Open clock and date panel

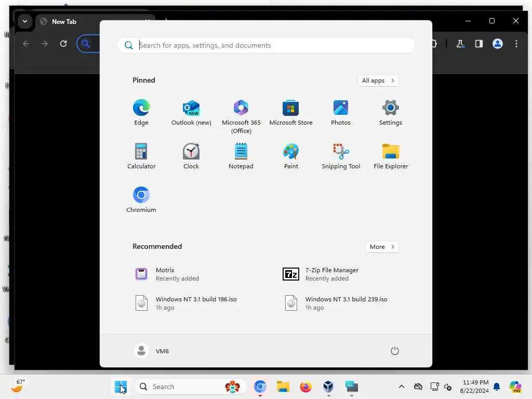coord(474,387)
